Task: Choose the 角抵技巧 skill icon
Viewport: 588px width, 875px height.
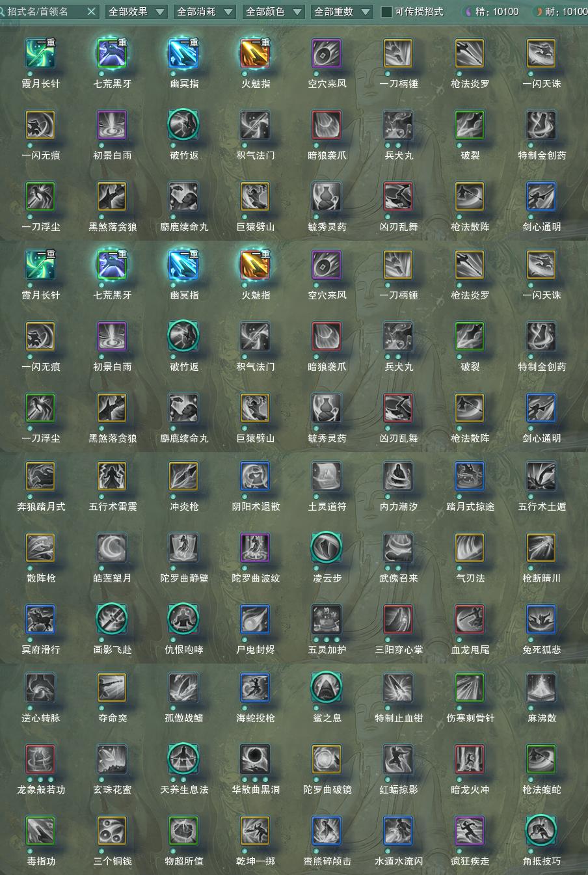Action: [541, 831]
